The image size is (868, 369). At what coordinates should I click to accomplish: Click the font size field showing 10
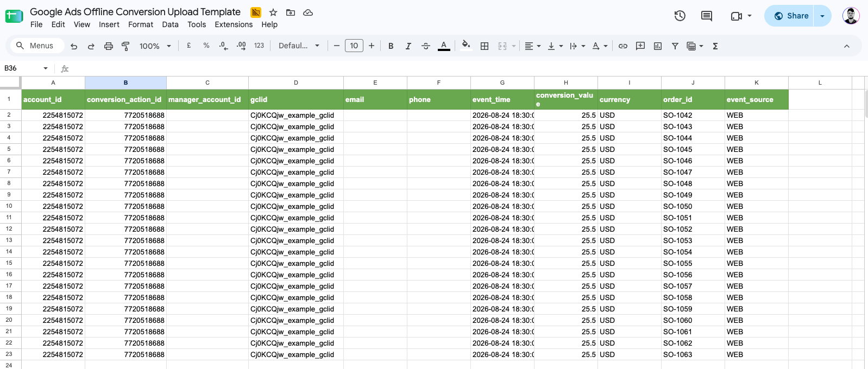pyautogui.click(x=354, y=46)
